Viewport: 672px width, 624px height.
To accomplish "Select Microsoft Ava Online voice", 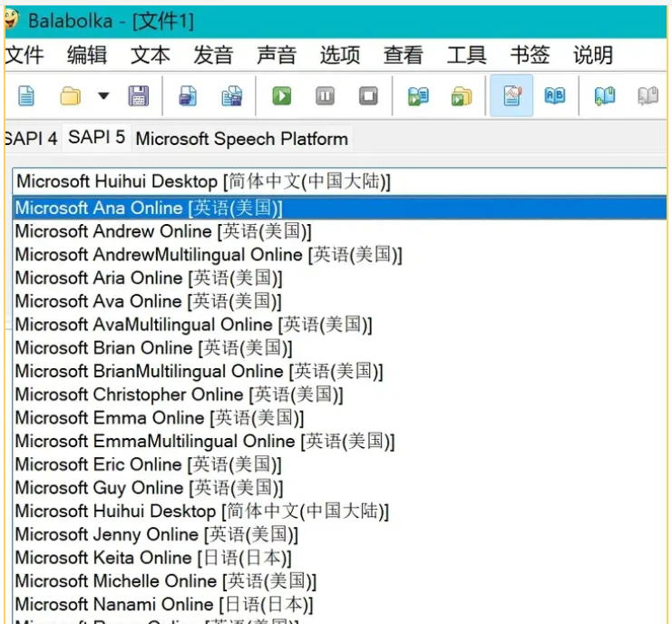I will pyautogui.click(x=339, y=301).
